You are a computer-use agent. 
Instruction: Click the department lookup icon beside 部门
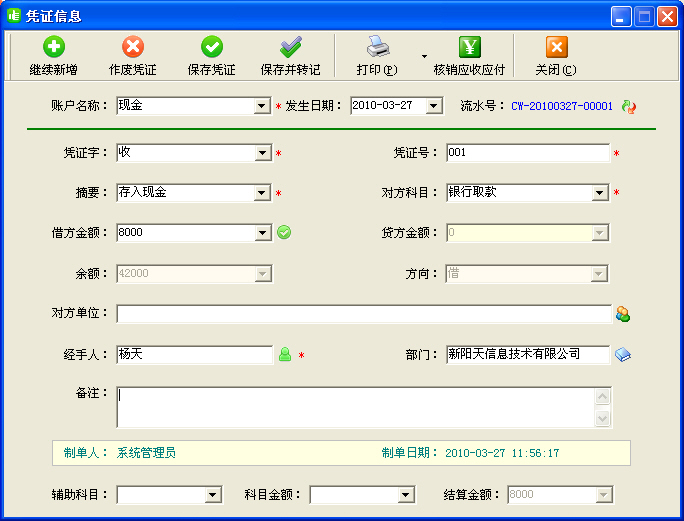(623, 354)
